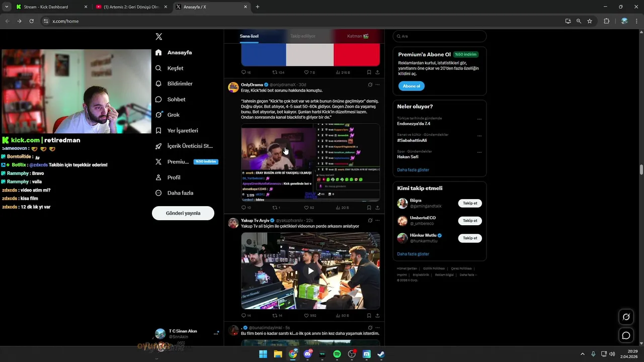Open OnlyDrama post more options menu
The height and width of the screenshot is (362, 644).
pos(377,84)
